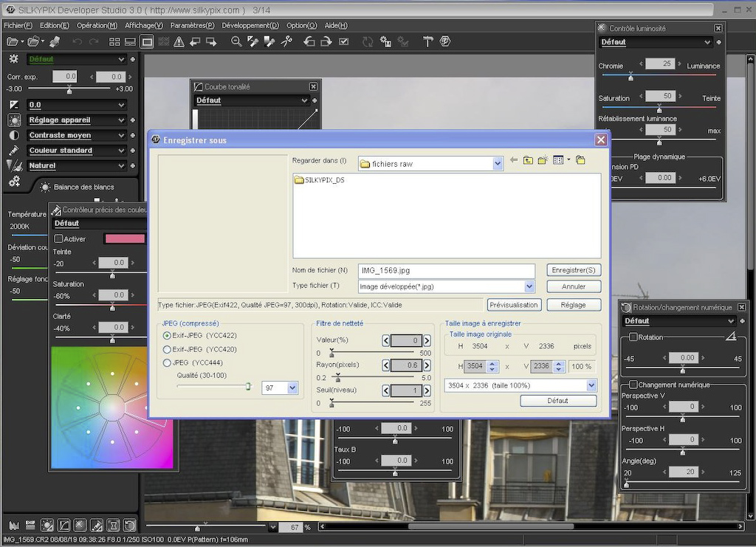This screenshot has height=547, width=756.
Task: Open the Développement menu
Action: click(x=250, y=25)
